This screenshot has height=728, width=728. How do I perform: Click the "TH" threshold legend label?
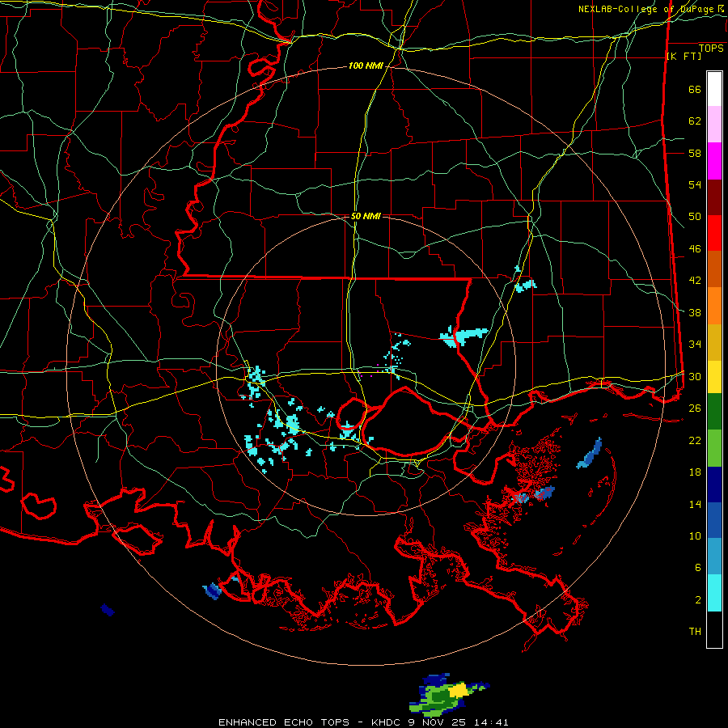point(695,632)
